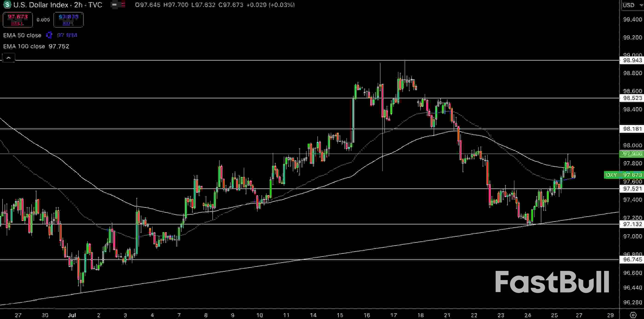The image size is (644, 319).
Task: Click the 96.745 price line label
Action: tap(632, 259)
